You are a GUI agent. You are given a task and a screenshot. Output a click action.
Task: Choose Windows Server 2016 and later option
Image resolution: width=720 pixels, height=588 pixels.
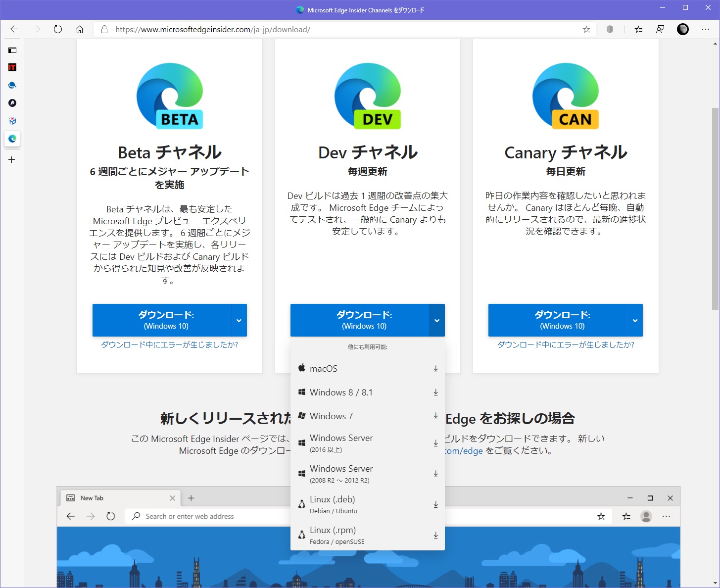pyautogui.click(x=368, y=443)
